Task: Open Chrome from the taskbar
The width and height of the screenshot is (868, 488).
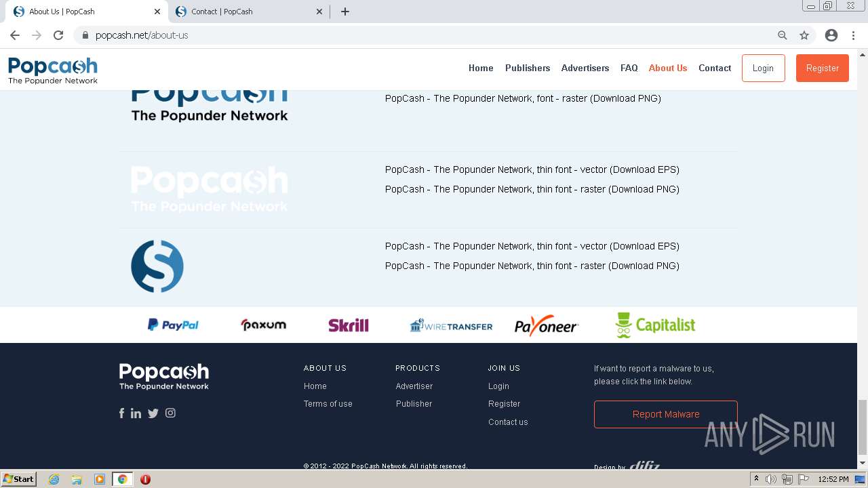Action: pos(123,479)
